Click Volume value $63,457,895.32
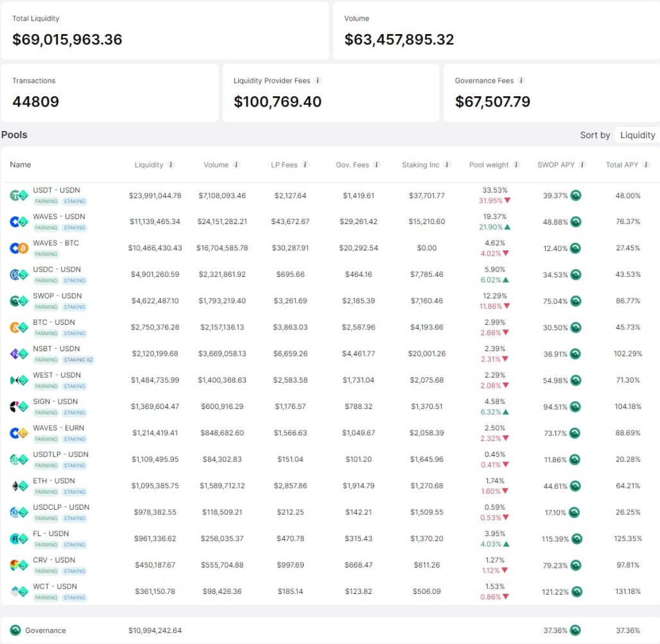660x644 pixels. pos(399,40)
